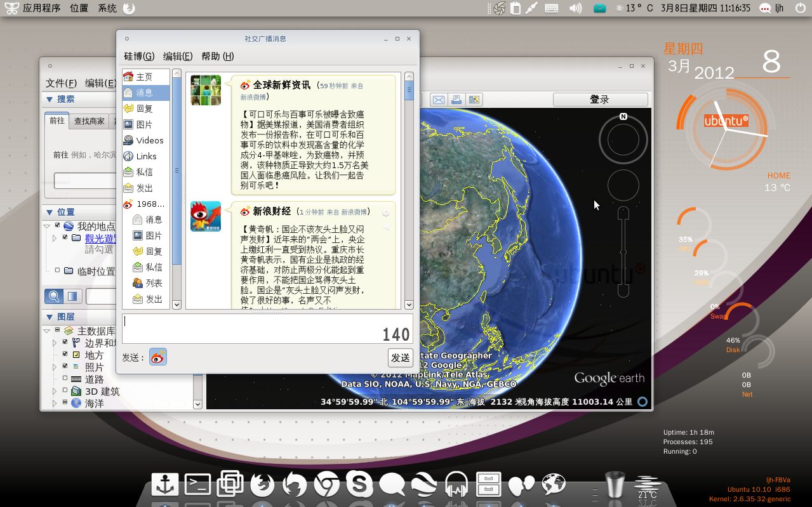Select the 前往 tab in search panel
The height and width of the screenshot is (507, 812).
(x=57, y=121)
